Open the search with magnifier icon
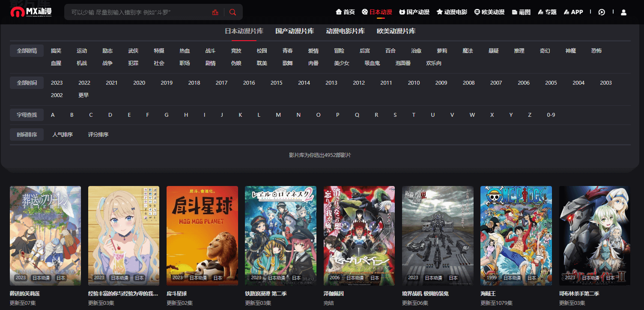 (233, 12)
